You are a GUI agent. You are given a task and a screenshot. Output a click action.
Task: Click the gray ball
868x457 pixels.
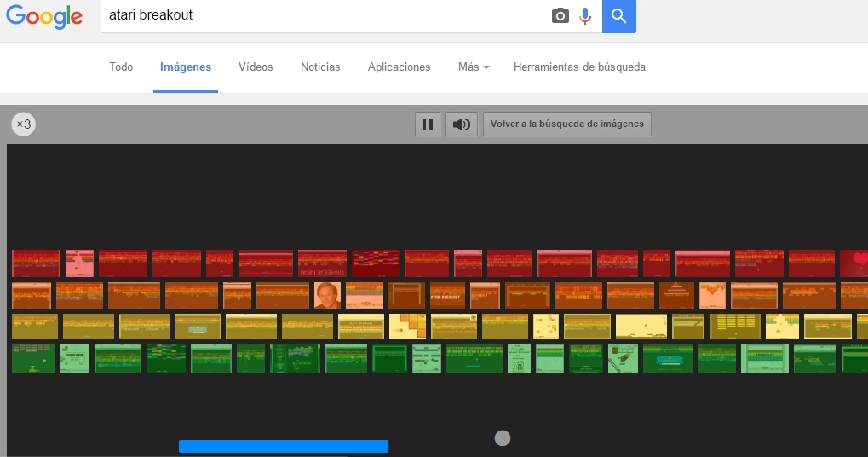point(502,438)
